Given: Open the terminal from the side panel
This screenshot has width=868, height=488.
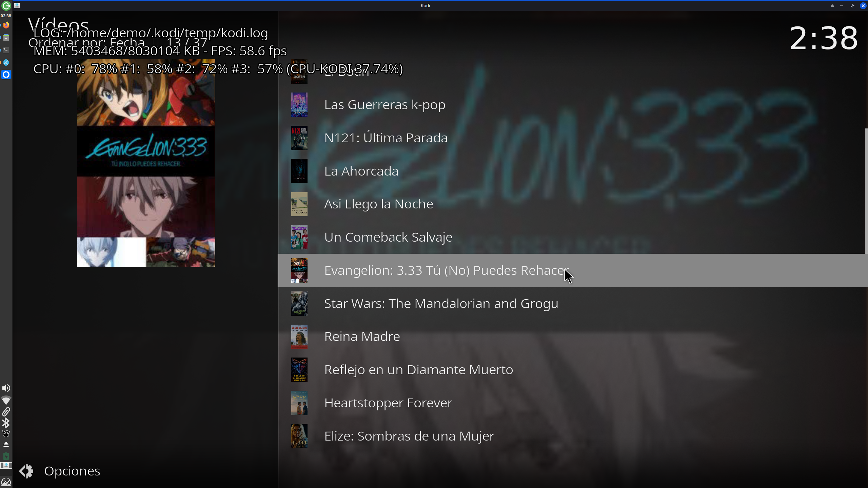Looking at the screenshot, I should point(6,50).
